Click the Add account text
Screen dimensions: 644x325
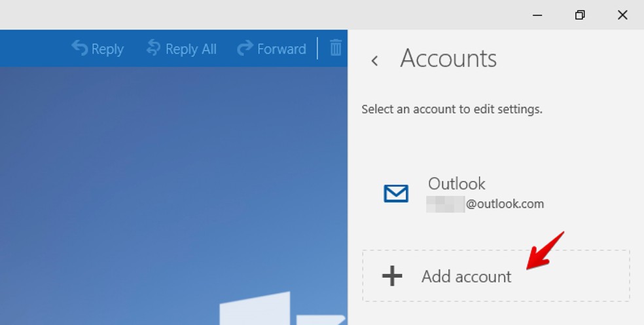466,277
